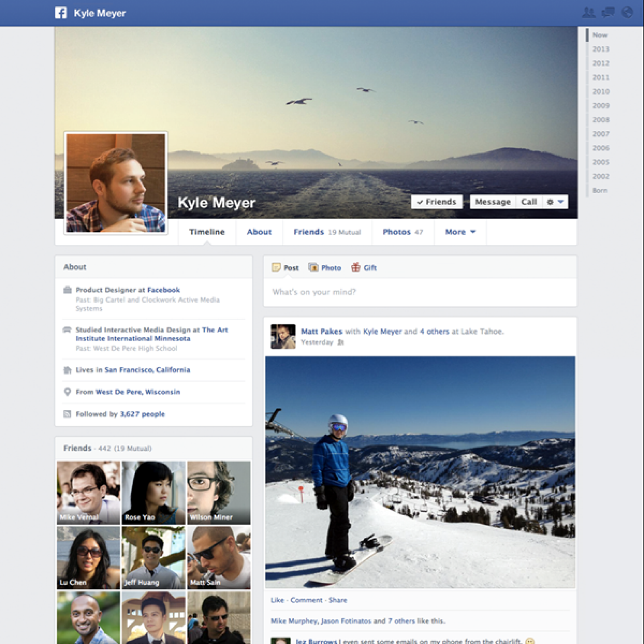Like Matt Pakes' snowboarding post
The height and width of the screenshot is (644, 644).
click(277, 600)
